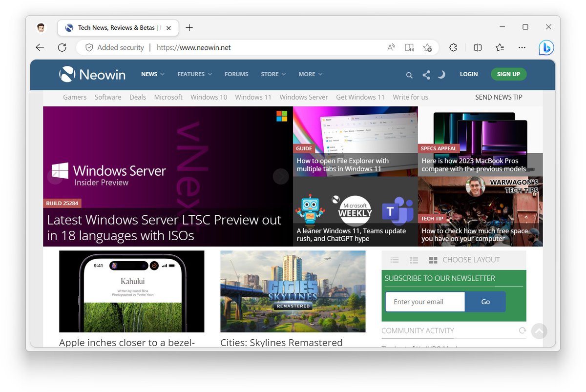
Task: Click the newsletter email input field
Action: (424, 302)
